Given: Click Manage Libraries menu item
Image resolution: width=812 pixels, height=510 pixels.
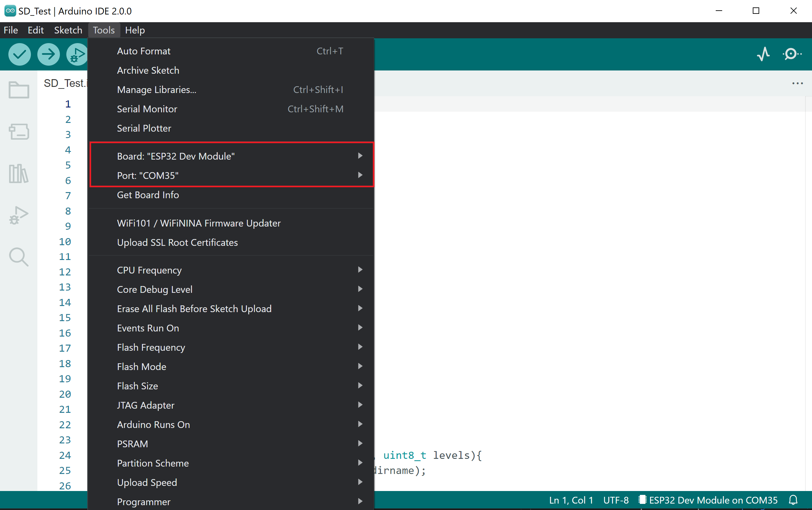Looking at the screenshot, I should [156, 90].
